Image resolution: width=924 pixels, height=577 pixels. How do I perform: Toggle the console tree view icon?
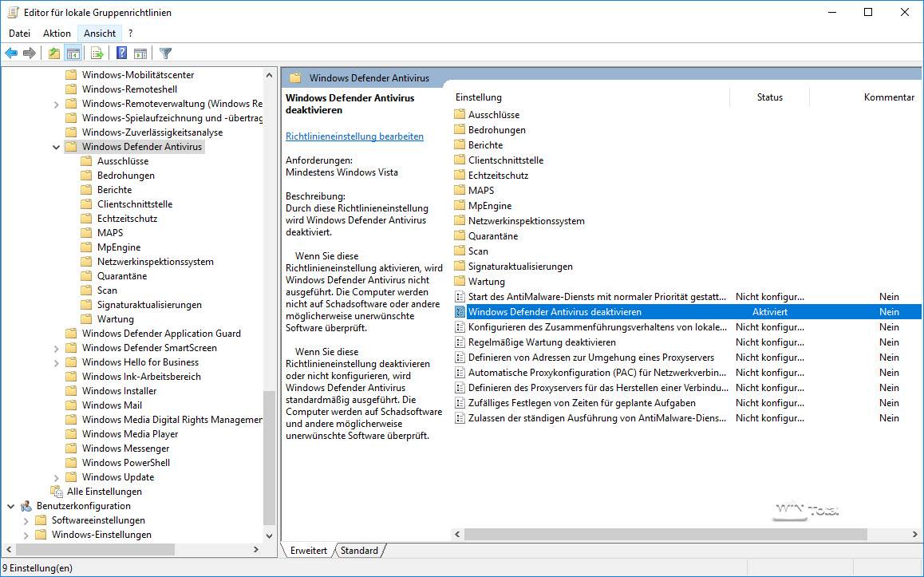(x=73, y=53)
